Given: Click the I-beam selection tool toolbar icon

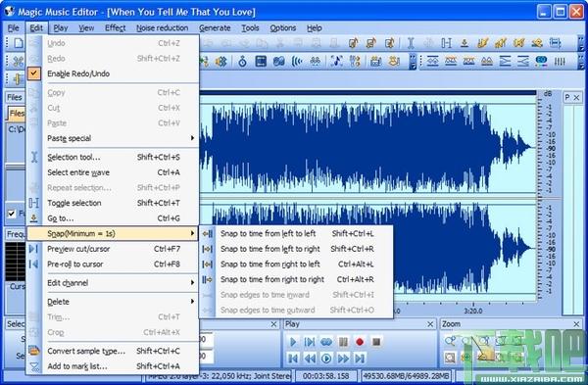Looking at the screenshot, I should point(411,43).
